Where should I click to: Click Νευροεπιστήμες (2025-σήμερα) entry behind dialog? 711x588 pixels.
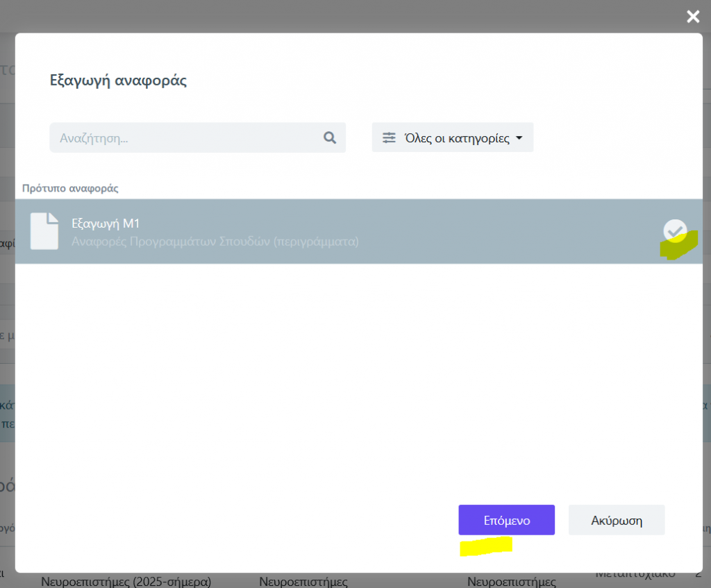126,581
